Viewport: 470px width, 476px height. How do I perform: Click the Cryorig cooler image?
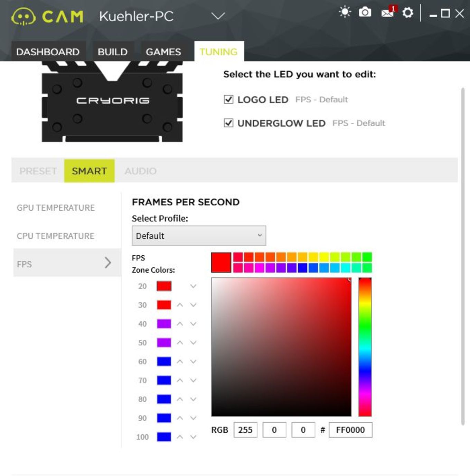[112, 102]
